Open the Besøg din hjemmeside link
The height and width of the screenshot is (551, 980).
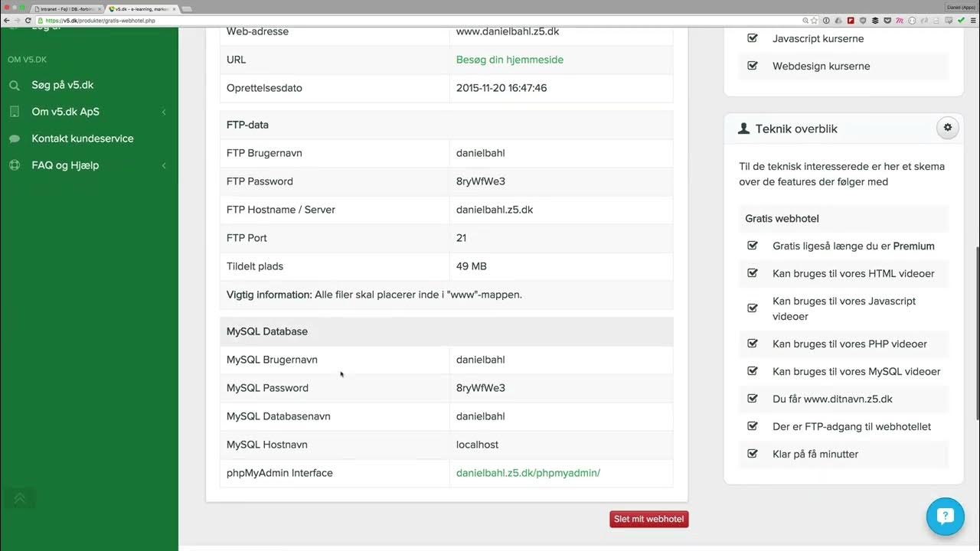pos(509,60)
